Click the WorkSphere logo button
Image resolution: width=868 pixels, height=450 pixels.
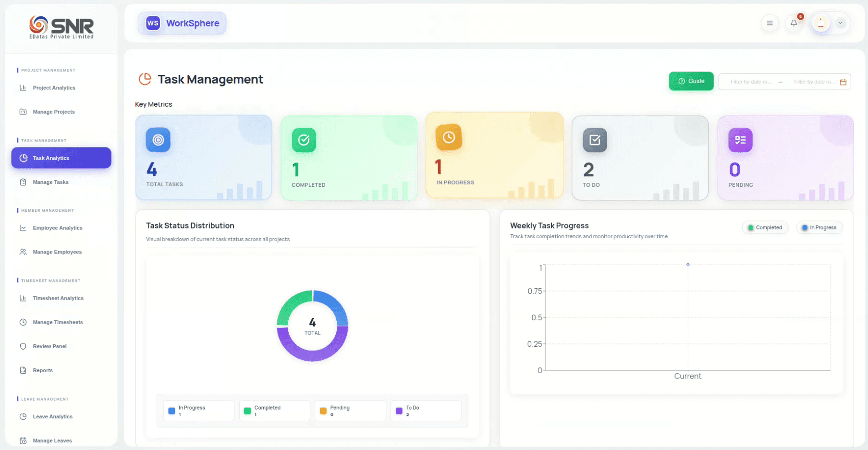(182, 23)
